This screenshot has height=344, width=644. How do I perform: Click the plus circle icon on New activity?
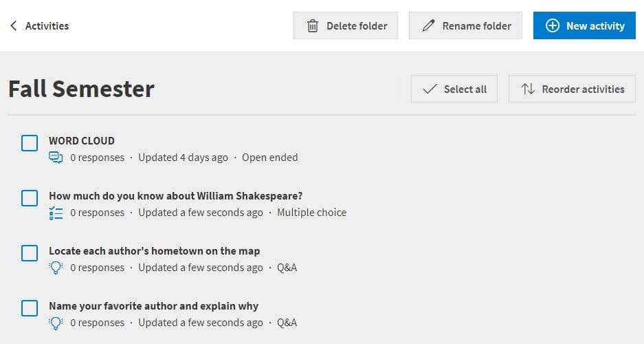[553, 26]
